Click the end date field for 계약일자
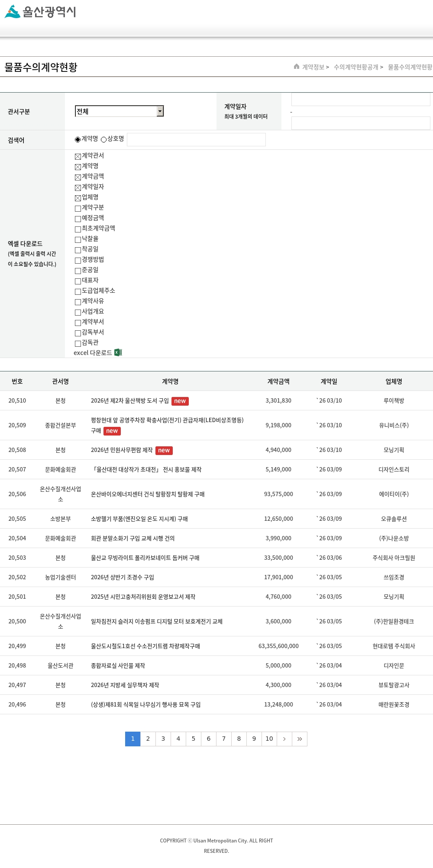Screen dimensions: 433x868 click(x=360, y=123)
